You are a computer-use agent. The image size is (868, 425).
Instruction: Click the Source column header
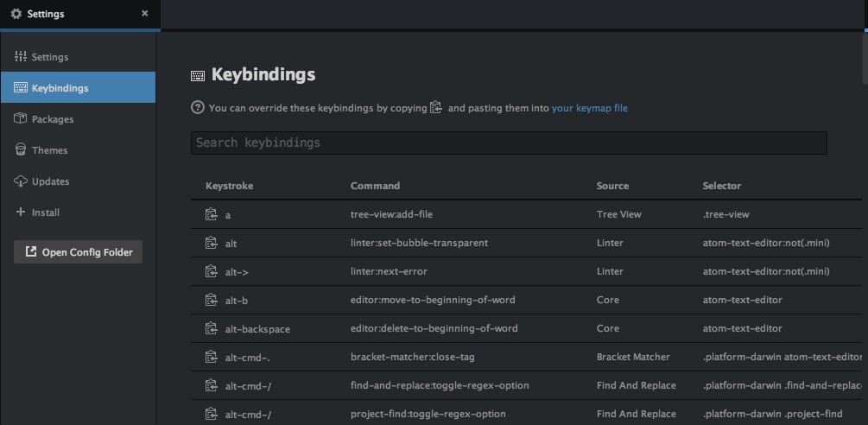click(612, 186)
